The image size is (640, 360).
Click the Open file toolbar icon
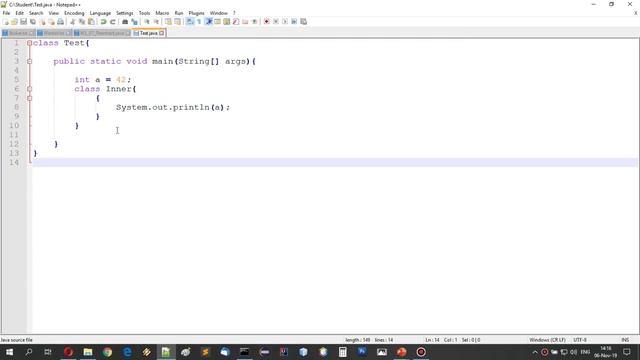click(x=14, y=22)
